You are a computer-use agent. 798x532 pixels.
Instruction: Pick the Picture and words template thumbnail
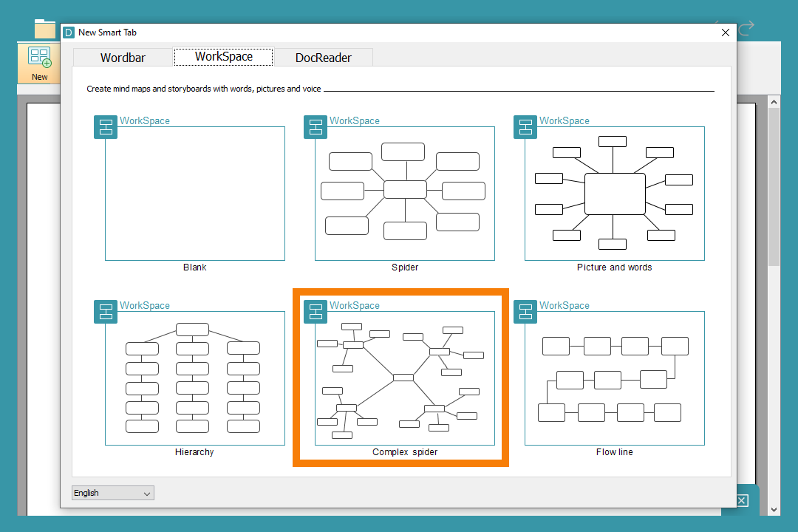[x=615, y=194]
